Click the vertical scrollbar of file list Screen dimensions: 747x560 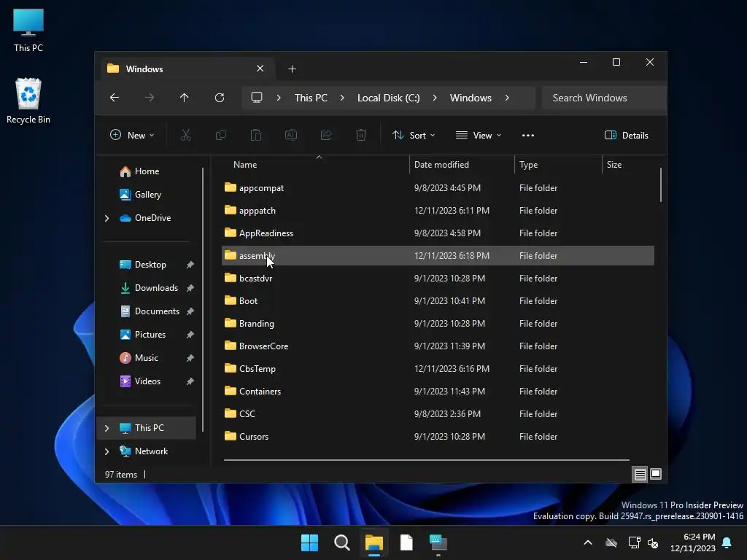[x=661, y=184]
